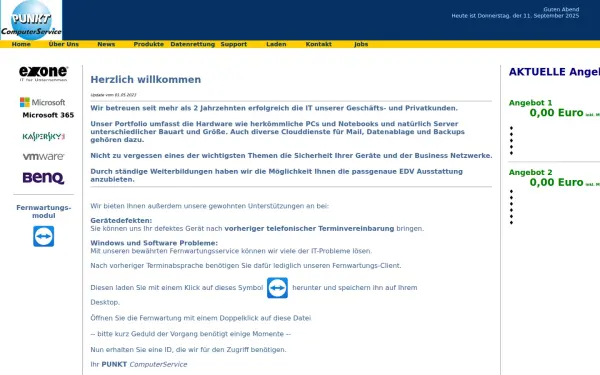Click the Guten Abend greeting
The height and width of the screenshot is (375, 600).
click(561, 9)
